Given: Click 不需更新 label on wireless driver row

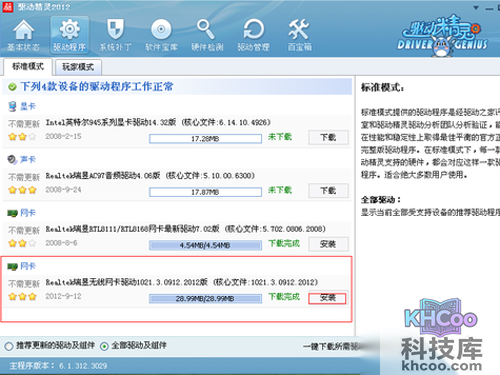Looking at the screenshot, I should click(24, 284).
